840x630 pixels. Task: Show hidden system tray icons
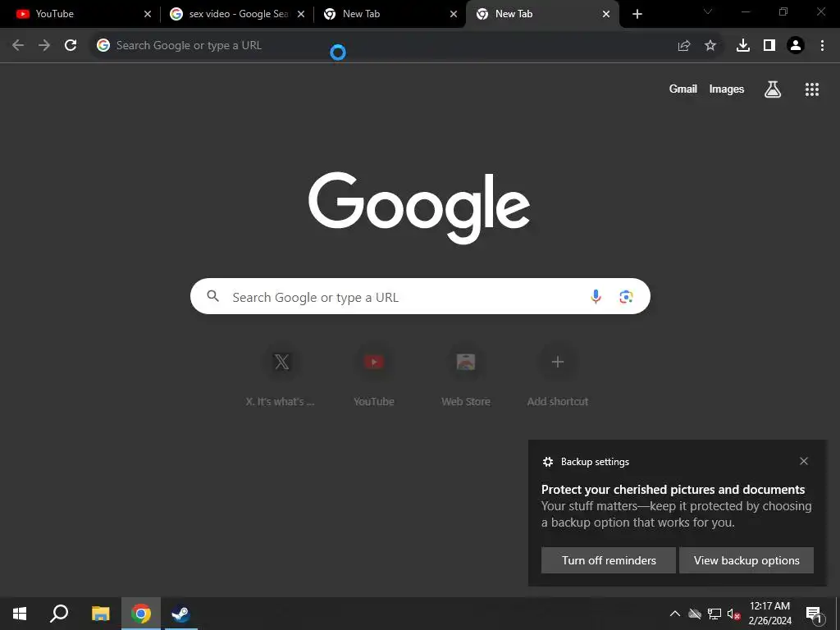[x=675, y=614]
